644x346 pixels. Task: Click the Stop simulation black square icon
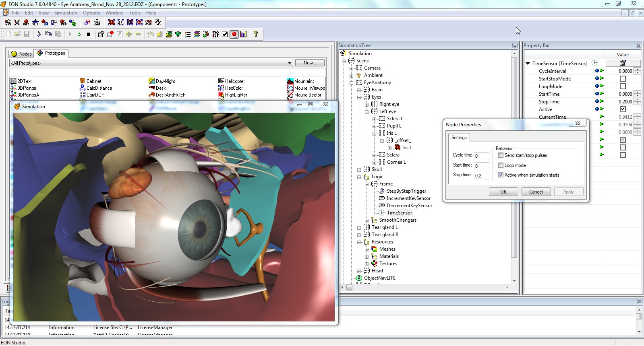(x=89, y=34)
